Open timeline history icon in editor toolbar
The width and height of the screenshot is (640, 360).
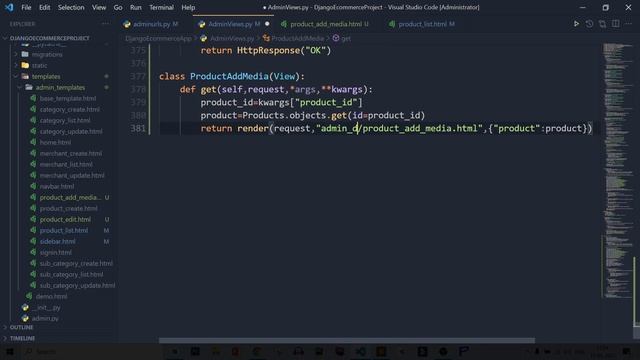(589, 24)
